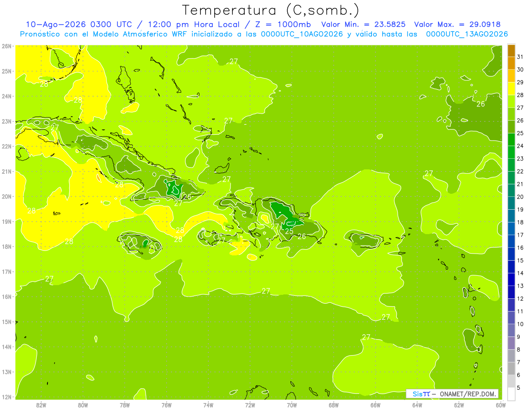
Task: Click the "0000UTC_10AGO2026" initialization time
Action: (302, 34)
